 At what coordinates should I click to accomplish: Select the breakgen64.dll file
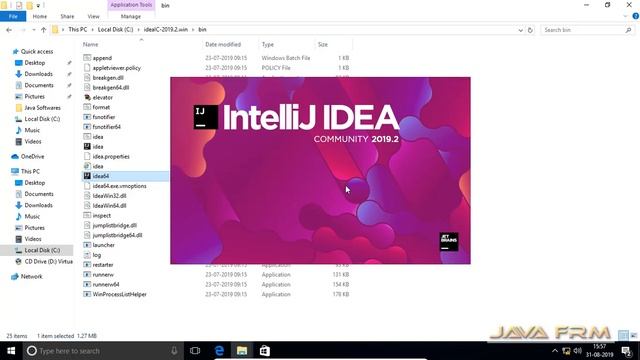click(x=111, y=87)
